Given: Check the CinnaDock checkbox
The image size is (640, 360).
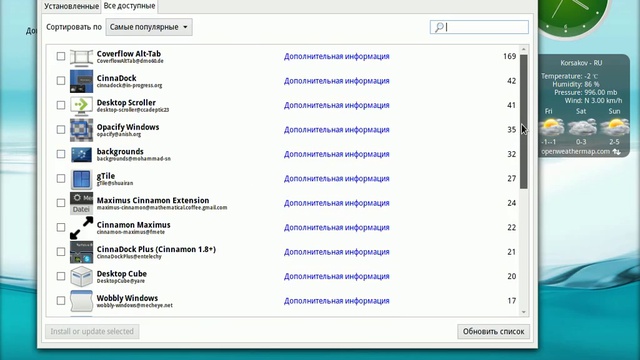Looking at the screenshot, I should tap(61, 81).
